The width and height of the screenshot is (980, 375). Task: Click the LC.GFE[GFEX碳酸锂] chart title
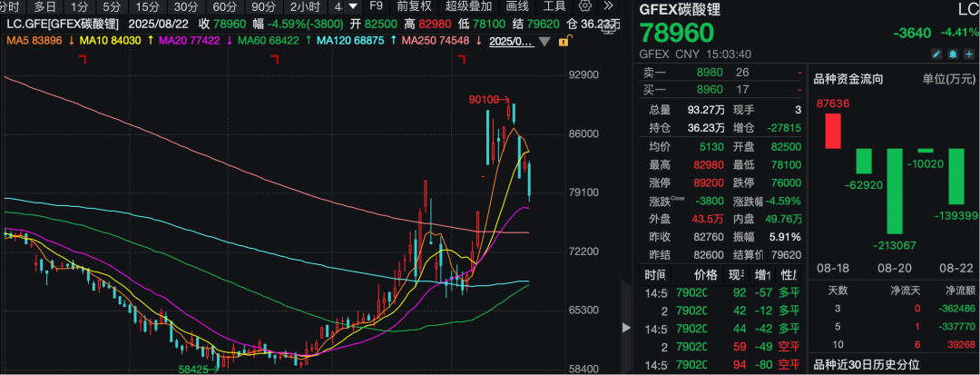pos(64,25)
